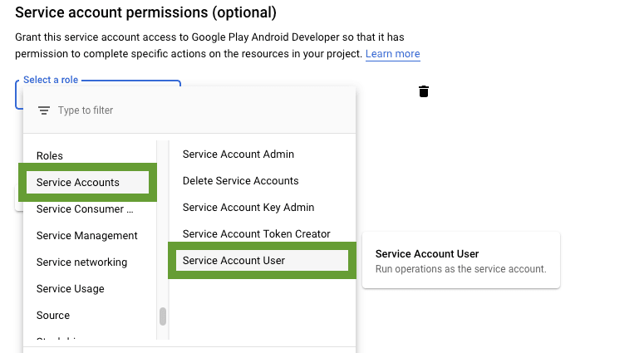This screenshot has width=644, height=353.
Task: Select Service Account Key Admin role
Action: (x=248, y=208)
